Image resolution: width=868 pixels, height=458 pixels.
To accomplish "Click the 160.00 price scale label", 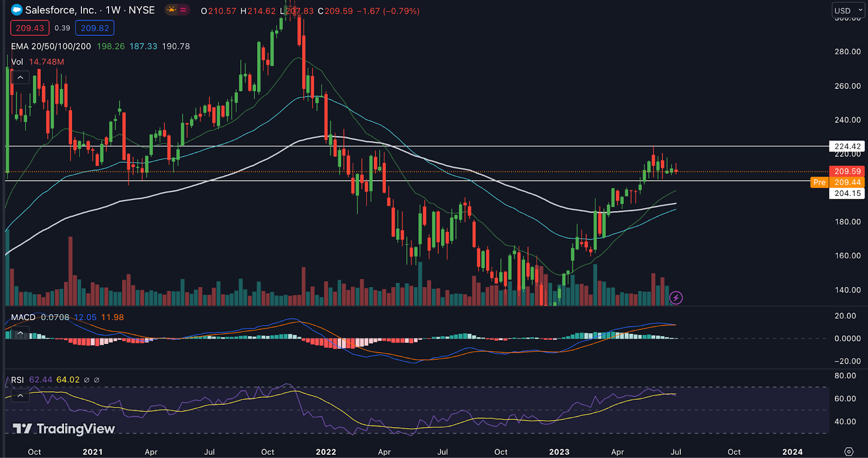I will tap(847, 256).
